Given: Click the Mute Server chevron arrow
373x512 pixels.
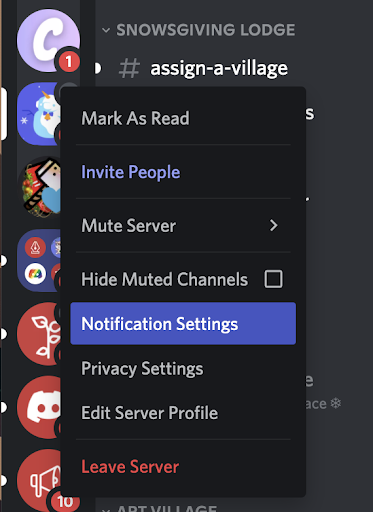Looking at the screenshot, I should [274, 226].
